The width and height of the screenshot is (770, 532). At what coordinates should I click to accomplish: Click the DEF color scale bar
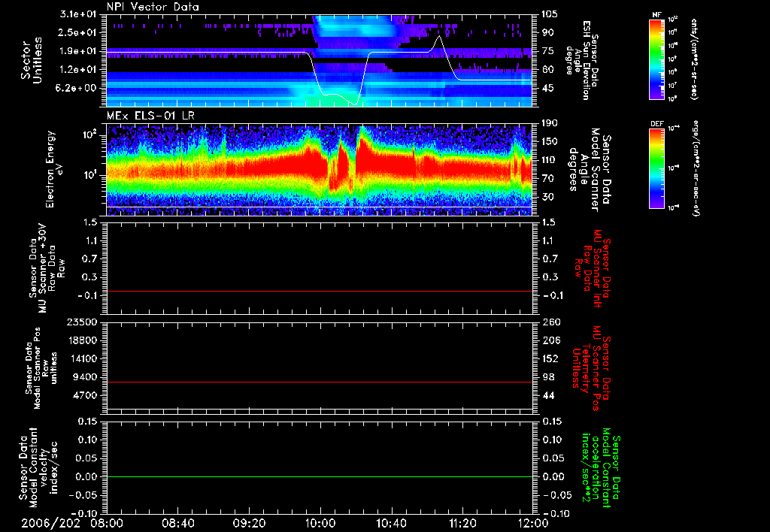tap(657, 168)
